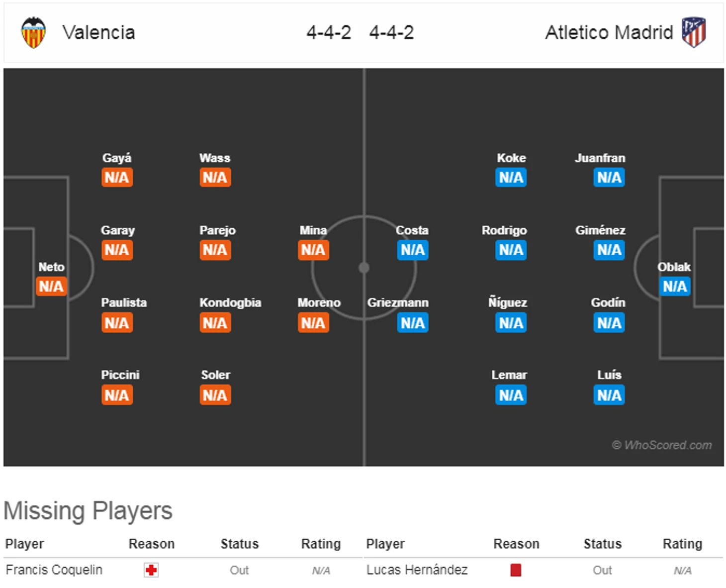Click the Valencia club crest icon
The height and width of the screenshot is (588, 726).
click(x=33, y=33)
